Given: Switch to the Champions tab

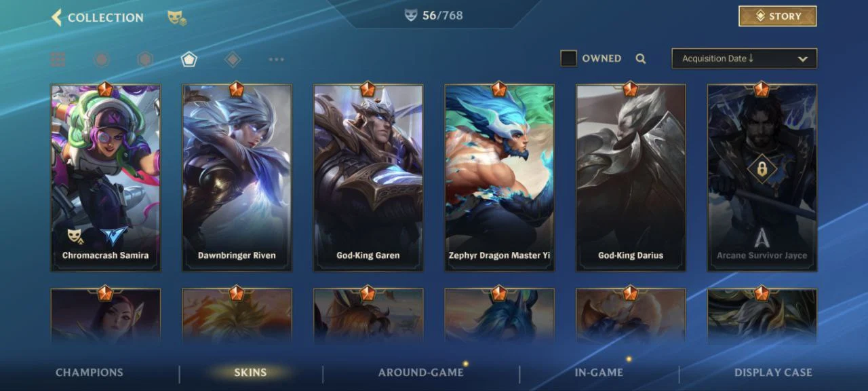Looking at the screenshot, I should [x=90, y=372].
